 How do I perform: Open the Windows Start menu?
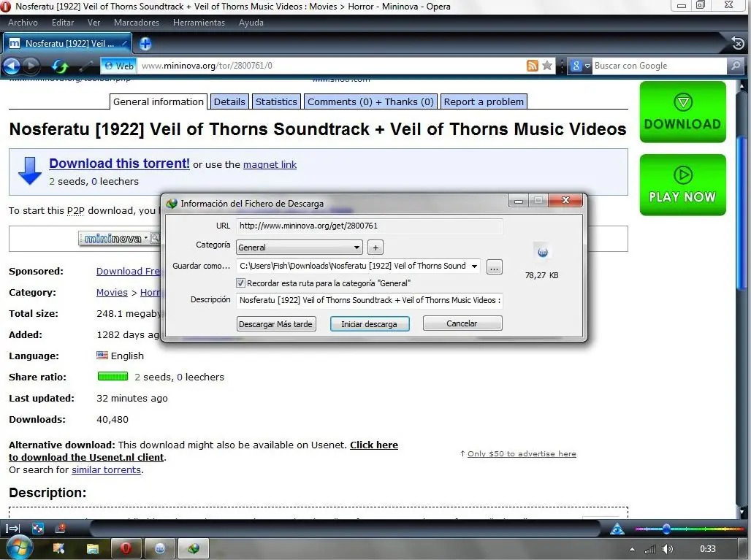coord(18,548)
